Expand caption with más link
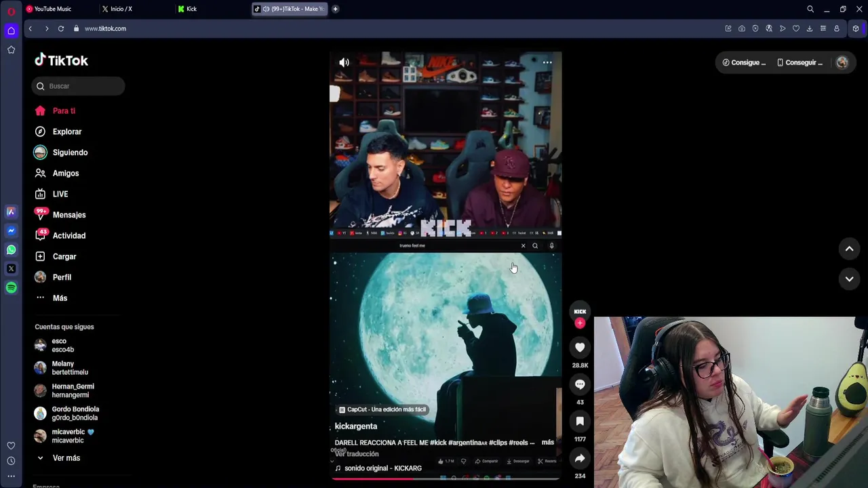The width and height of the screenshot is (868, 488). pos(548,443)
